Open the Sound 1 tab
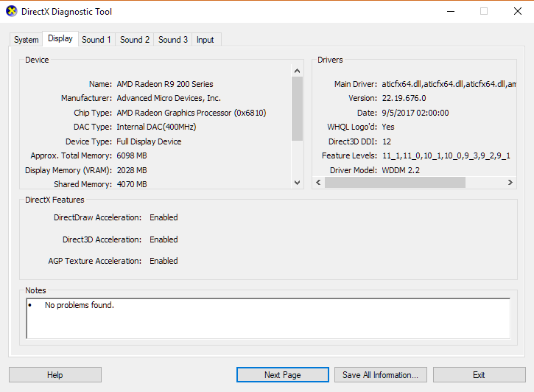 [96, 40]
